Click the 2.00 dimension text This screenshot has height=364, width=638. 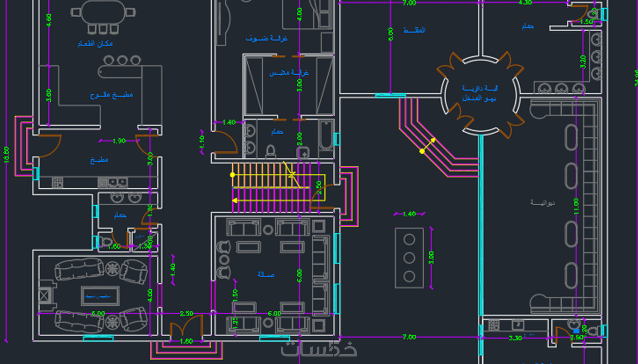[299, 139]
